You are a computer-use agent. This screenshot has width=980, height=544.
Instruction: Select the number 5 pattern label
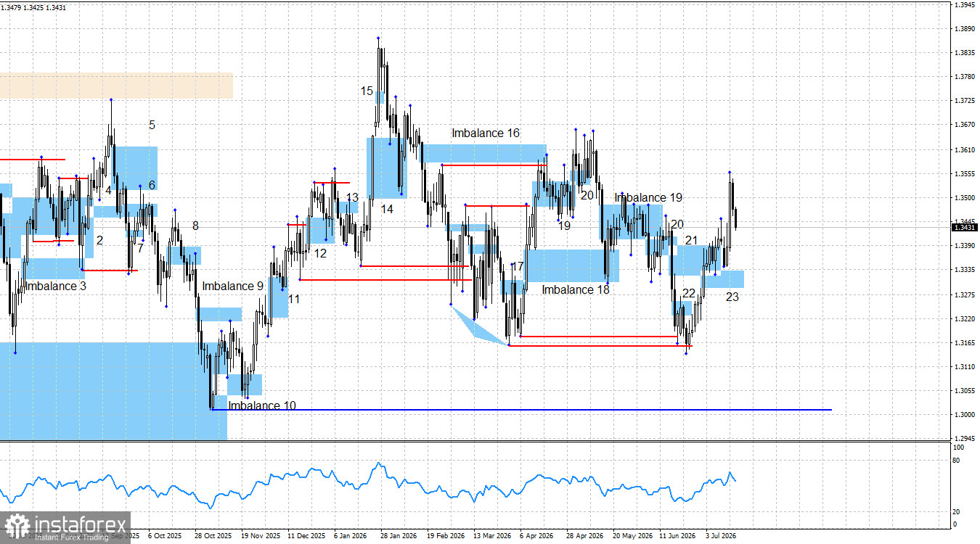[152, 125]
